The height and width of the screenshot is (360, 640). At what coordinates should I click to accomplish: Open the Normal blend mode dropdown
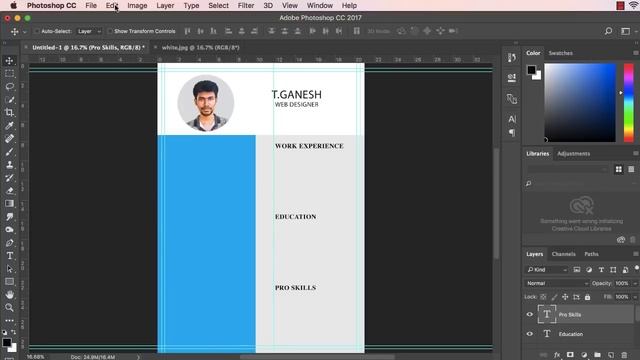pos(556,283)
